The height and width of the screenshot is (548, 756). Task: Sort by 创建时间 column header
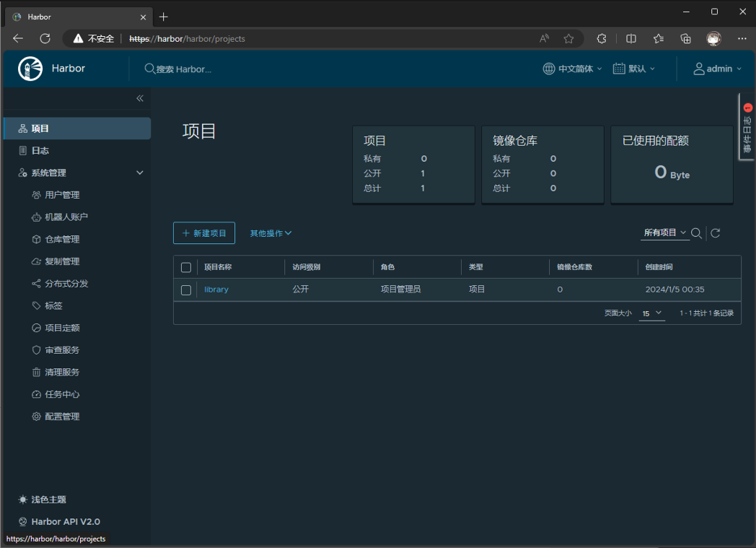(x=659, y=267)
